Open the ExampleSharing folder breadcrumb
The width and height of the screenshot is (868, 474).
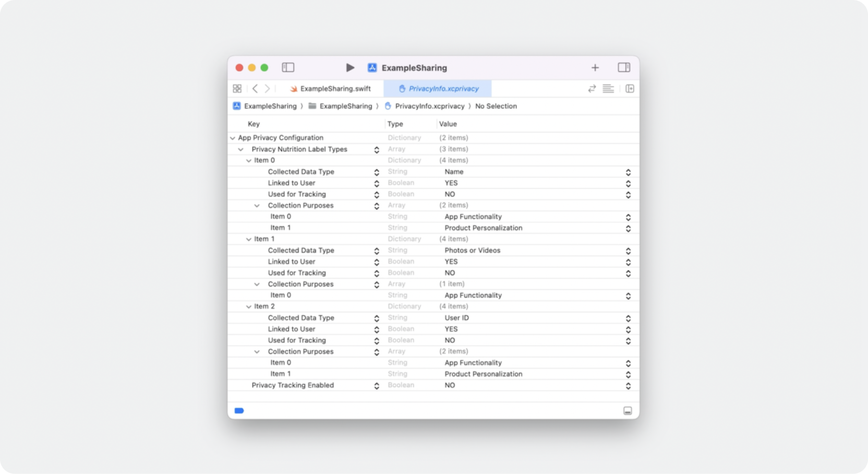[340, 106]
